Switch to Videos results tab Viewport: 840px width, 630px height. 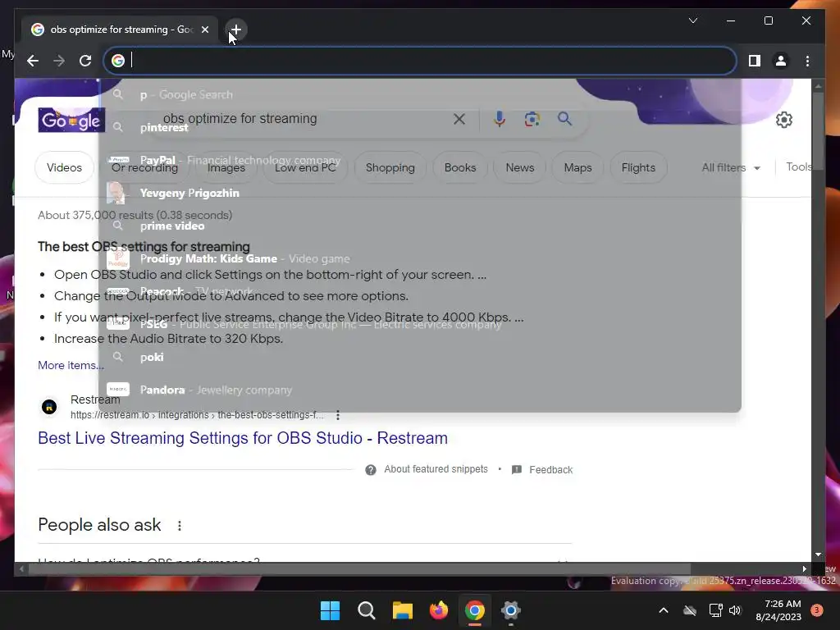pyautogui.click(x=64, y=167)
